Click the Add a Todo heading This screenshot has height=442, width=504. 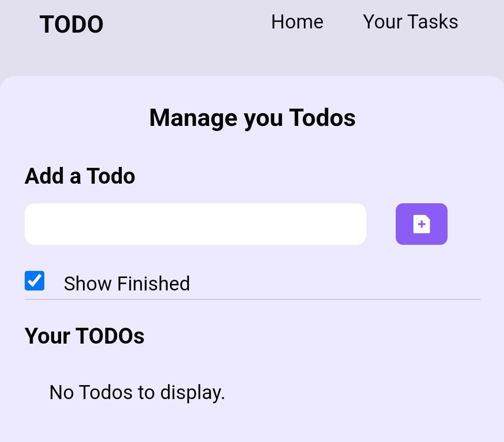[x=80, y=176]
